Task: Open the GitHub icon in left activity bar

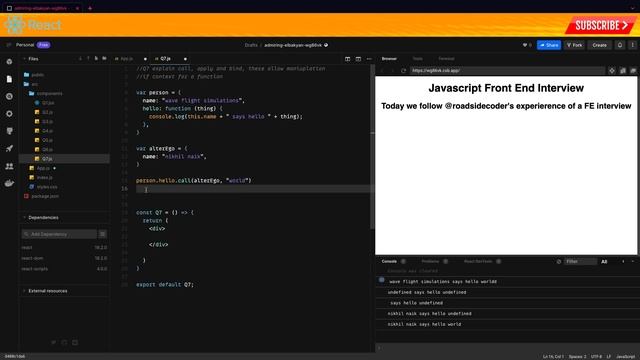Action: (9, 131)
